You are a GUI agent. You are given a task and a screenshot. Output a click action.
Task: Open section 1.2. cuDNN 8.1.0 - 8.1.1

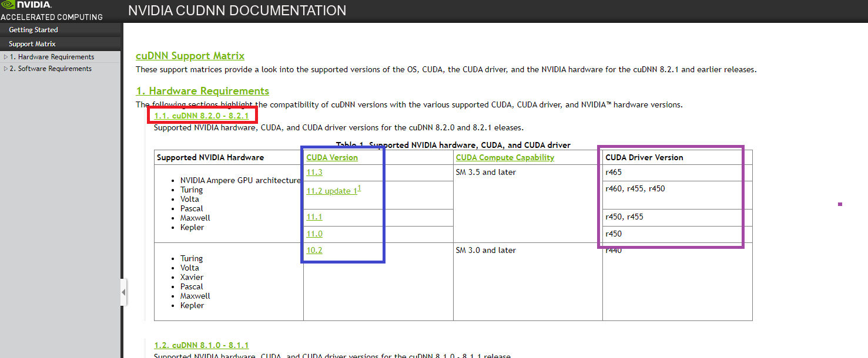pos(201,345)
